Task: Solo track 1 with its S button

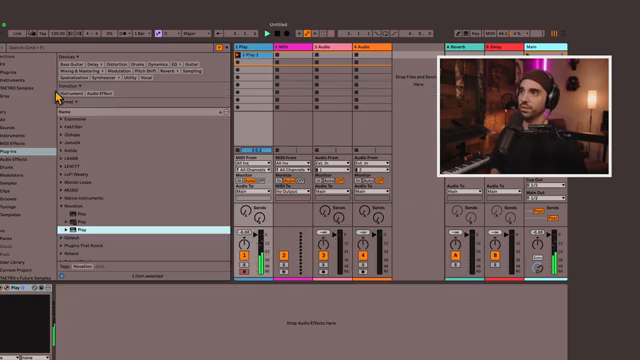Action: click(x=244, y=265)
